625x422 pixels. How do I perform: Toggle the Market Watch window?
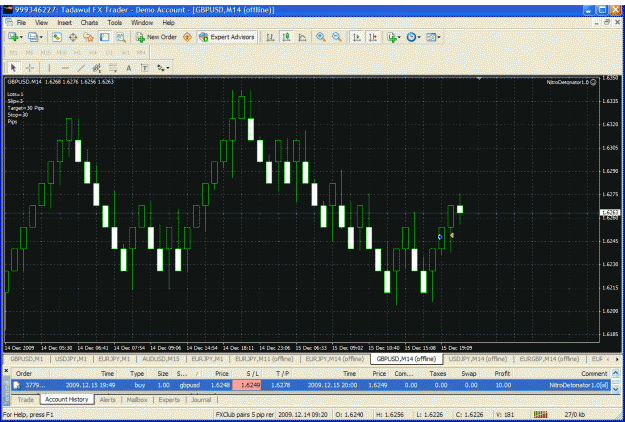click(x=57, y=37)
